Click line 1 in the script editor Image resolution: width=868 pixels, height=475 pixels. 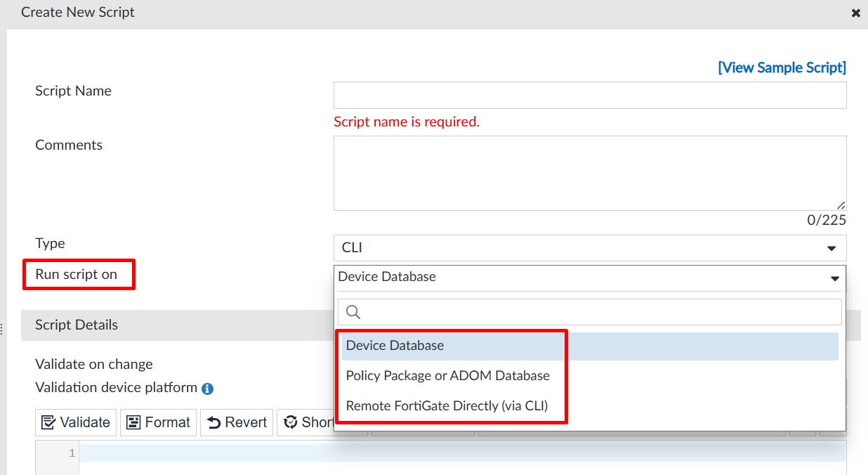coord(462,453)
